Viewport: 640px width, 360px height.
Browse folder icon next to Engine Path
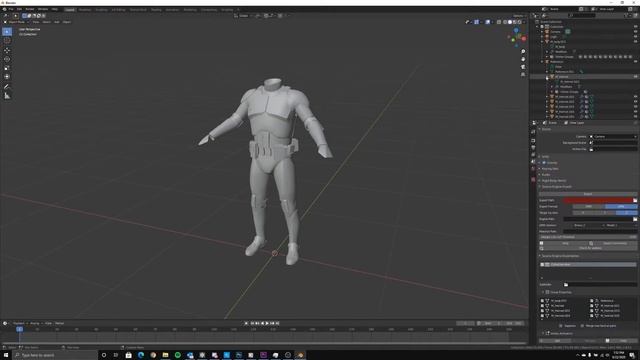(x=635, y=219)
